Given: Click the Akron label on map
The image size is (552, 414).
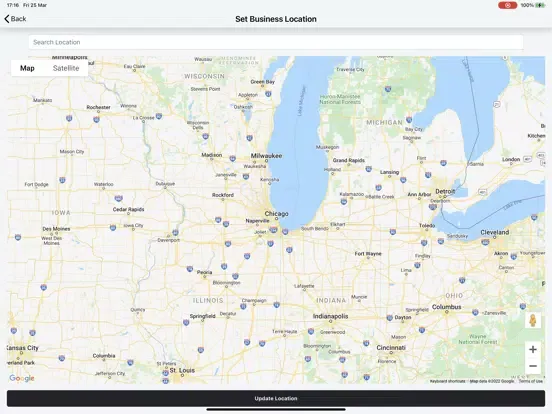Looking at the screenshot, I should coord(501,253).
